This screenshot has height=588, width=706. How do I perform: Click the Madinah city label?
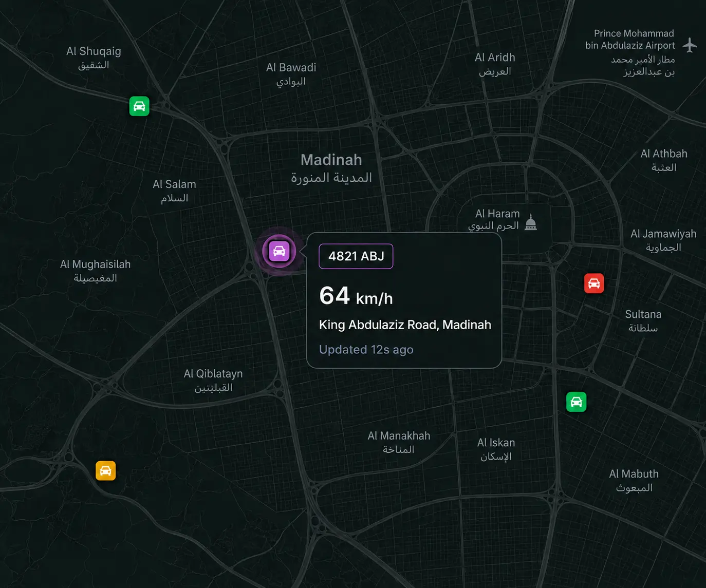tap(331, 168)
